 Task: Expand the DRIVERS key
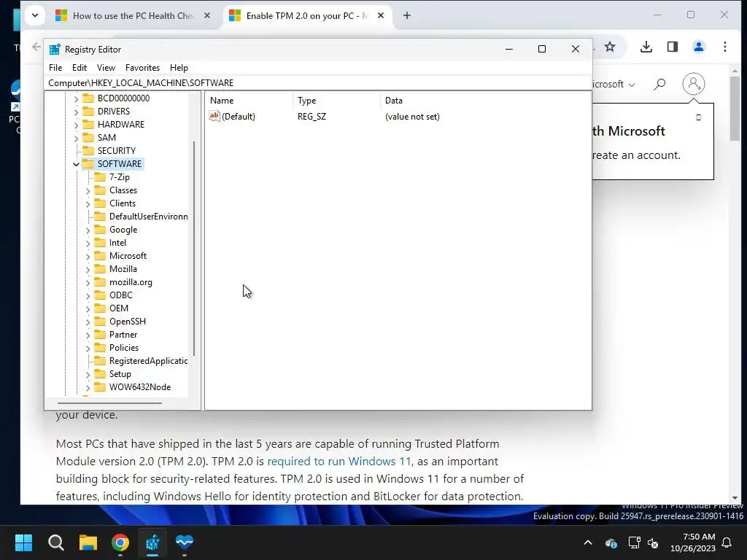click(76, 112)
